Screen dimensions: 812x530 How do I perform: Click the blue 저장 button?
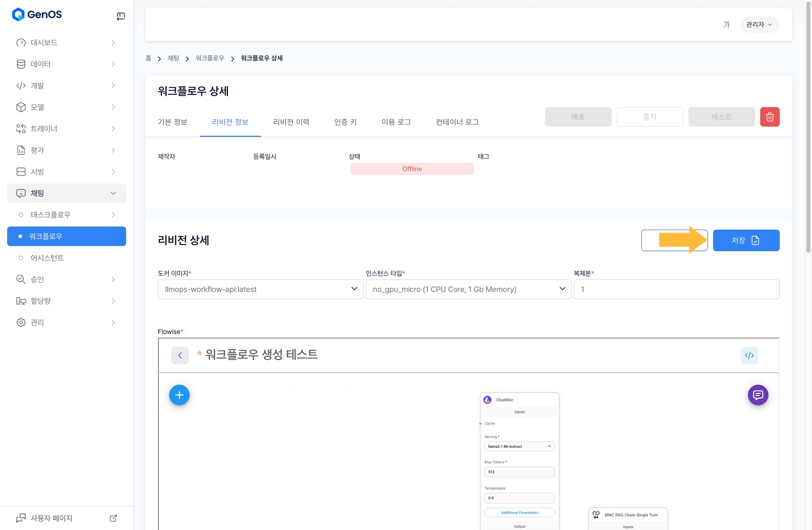point(746,240)
